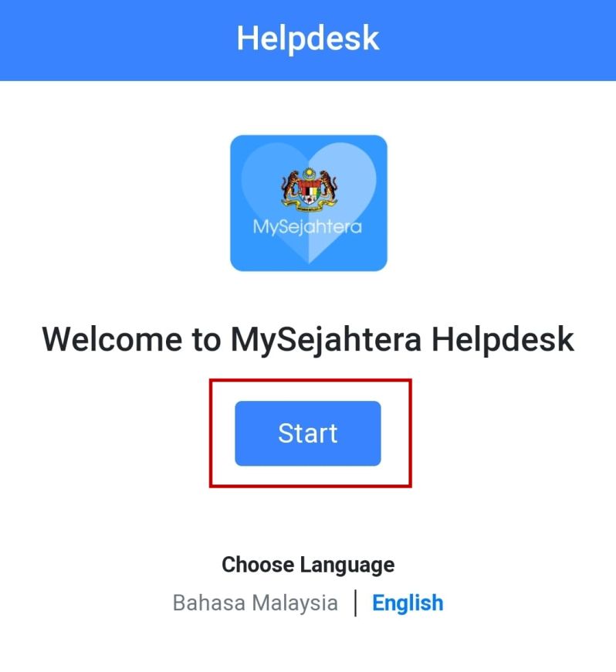Tap the blue Start button

(307, 433)
